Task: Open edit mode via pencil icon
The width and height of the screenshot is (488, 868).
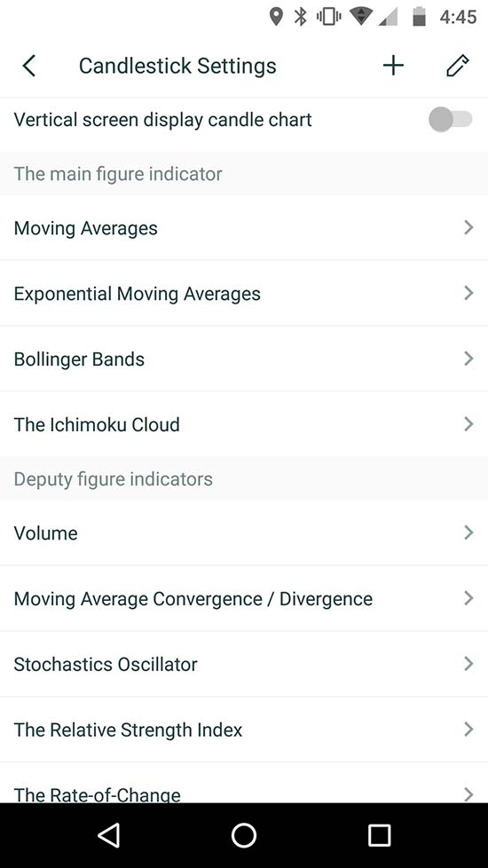Action: pos(458,66)
